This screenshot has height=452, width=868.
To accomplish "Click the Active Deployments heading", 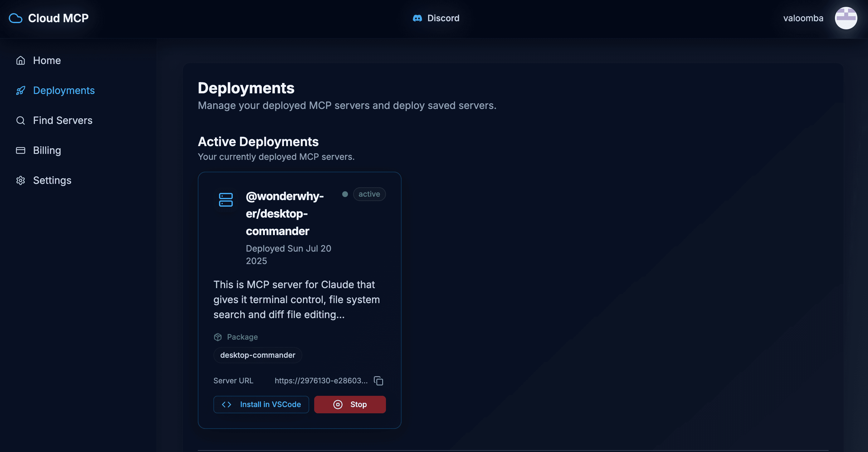I will click(258, 142).
